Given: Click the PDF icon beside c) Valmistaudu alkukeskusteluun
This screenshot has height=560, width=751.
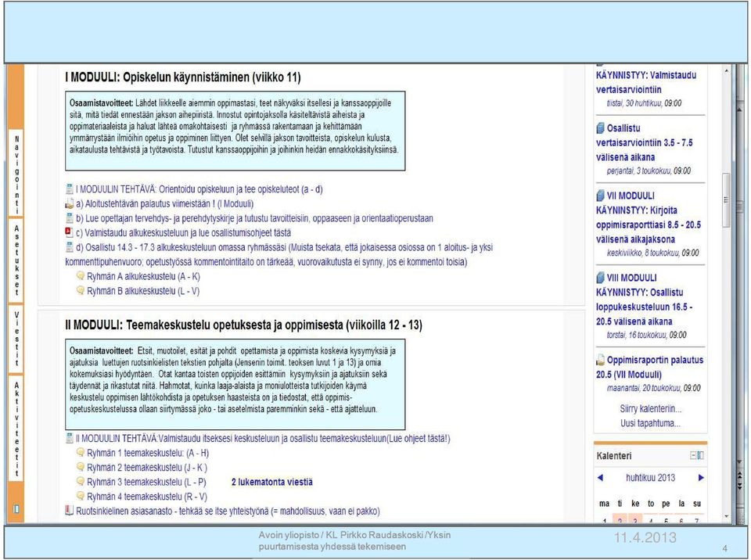Looking at the screenshot, I should 70,233.
